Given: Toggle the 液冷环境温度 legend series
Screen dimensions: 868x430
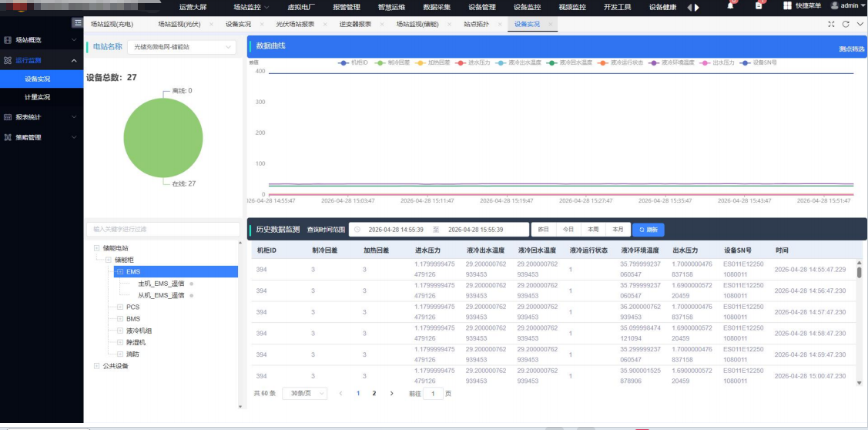Looking at the screenshot, I should [x=671, y=62].
